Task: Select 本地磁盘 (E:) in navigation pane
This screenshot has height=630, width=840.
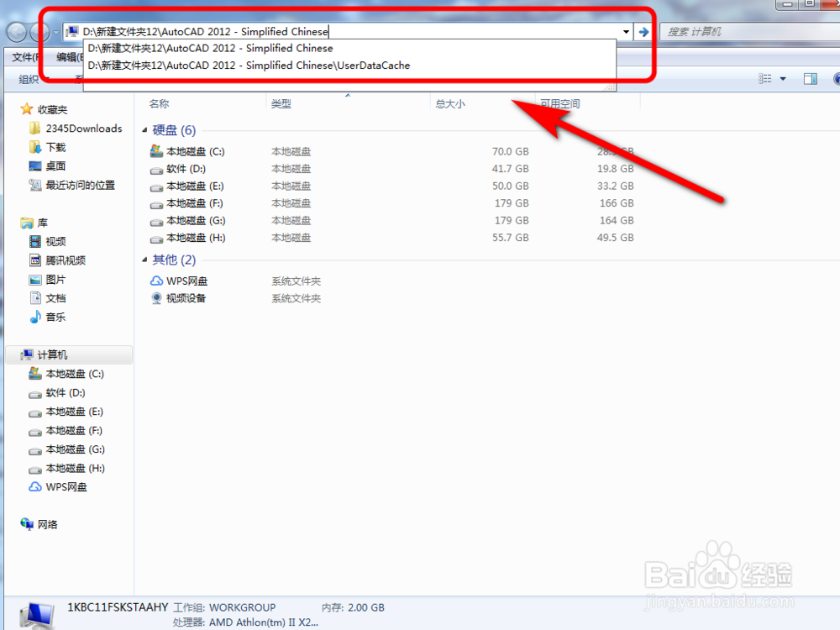Action: click(74, 412)
